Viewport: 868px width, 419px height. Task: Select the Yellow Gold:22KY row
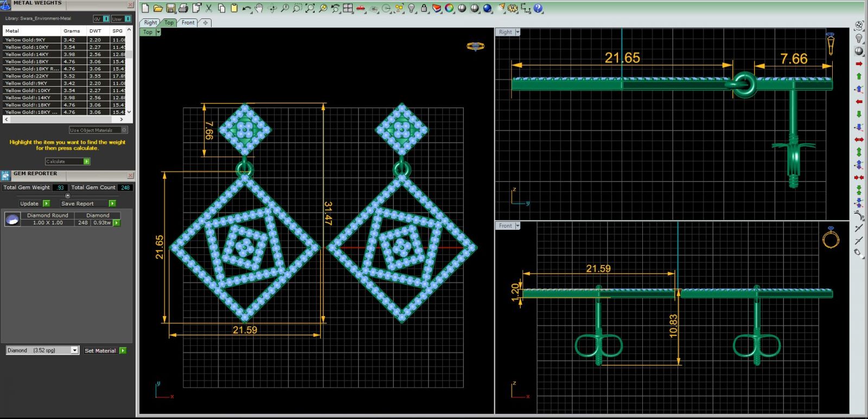[33, 76]
